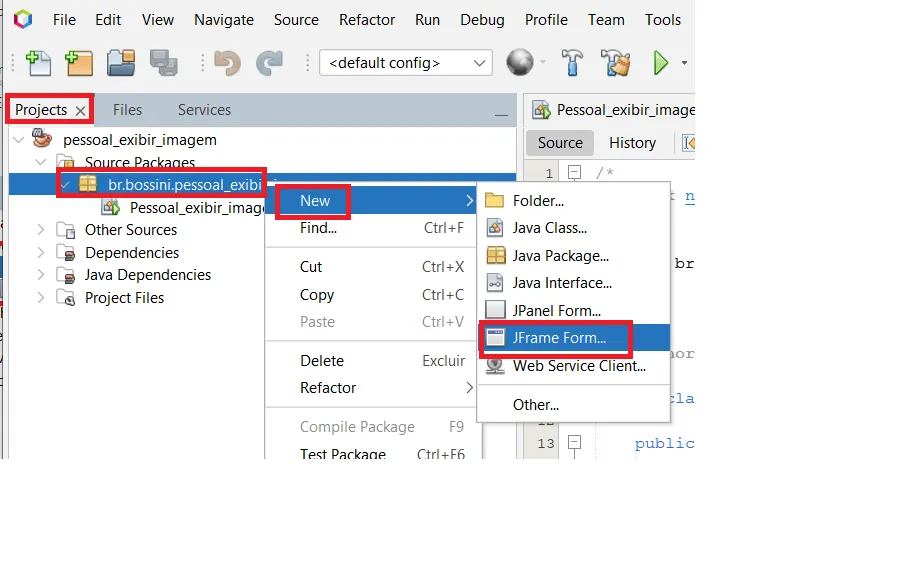Screen dimensions: 919x579
Task: Open the Run menu
Action: (427, 20)
